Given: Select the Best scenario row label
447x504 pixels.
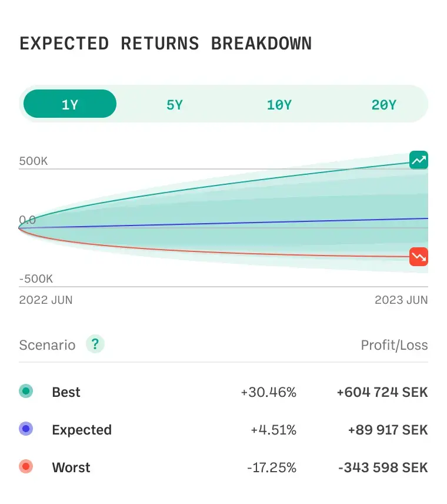Looking at the screenshot, I should point(66,392).
